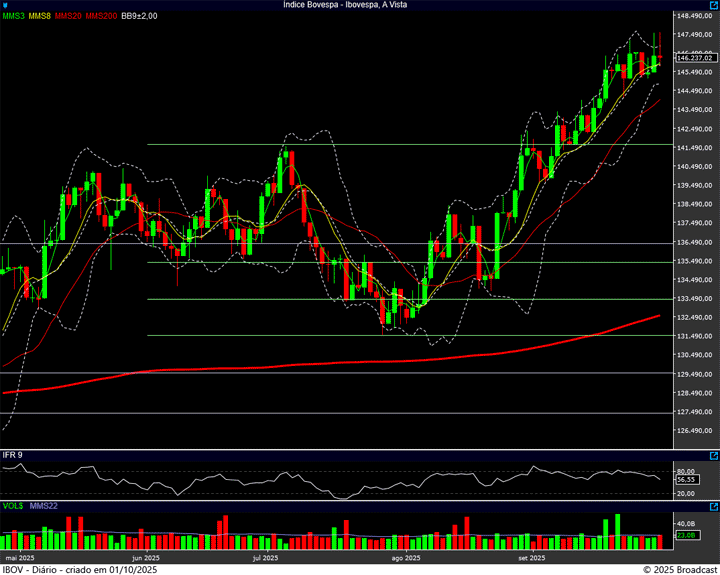720x575 pixels.
Task: Click the VOL$ volume indicator label
Action: point(12,506)
